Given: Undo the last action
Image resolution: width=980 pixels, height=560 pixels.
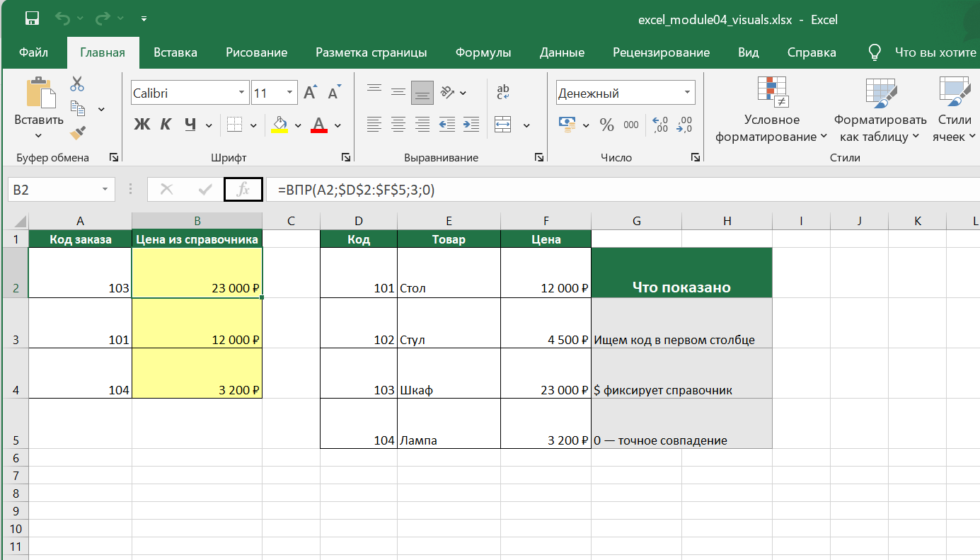Looking at the screenshot, I should (62, 19).
